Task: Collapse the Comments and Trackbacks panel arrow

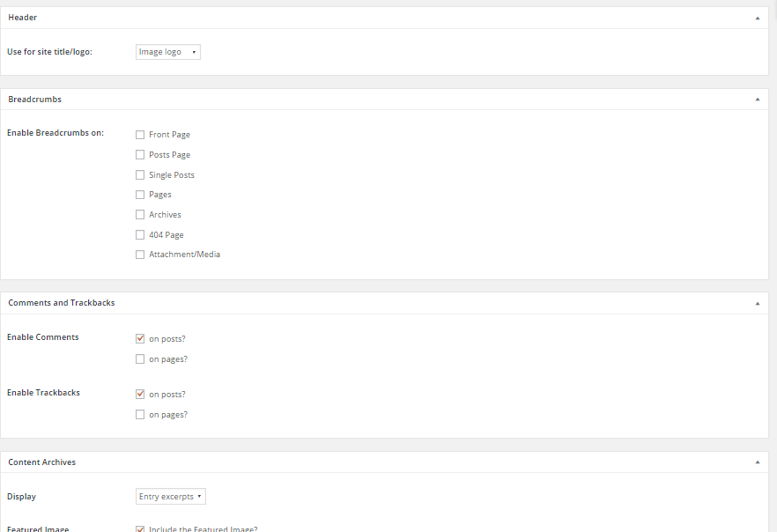Action: pyautogui.click(x=757, y=303)
